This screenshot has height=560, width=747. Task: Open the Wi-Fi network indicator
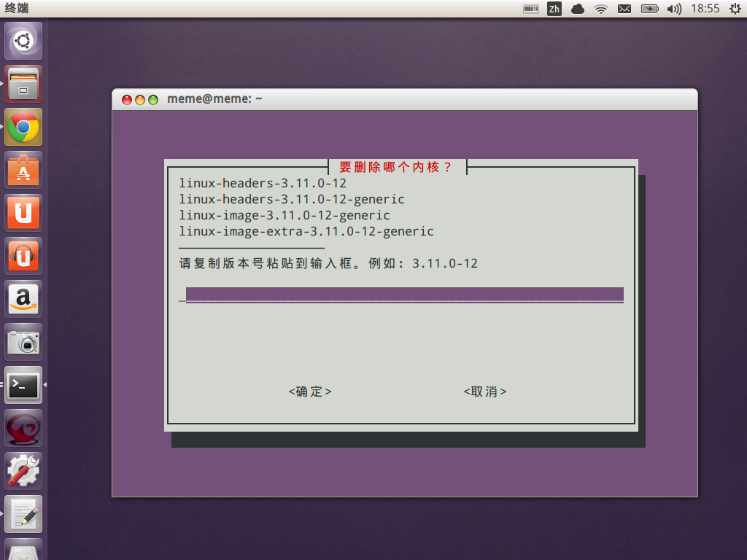pyautogui.click(x=601, y=9)
